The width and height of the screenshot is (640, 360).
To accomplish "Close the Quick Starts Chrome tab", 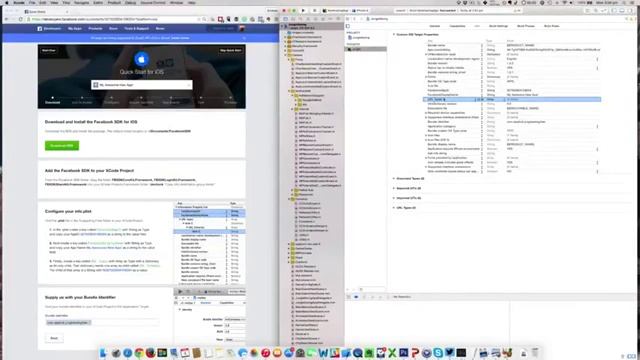I will pos(67,11).
